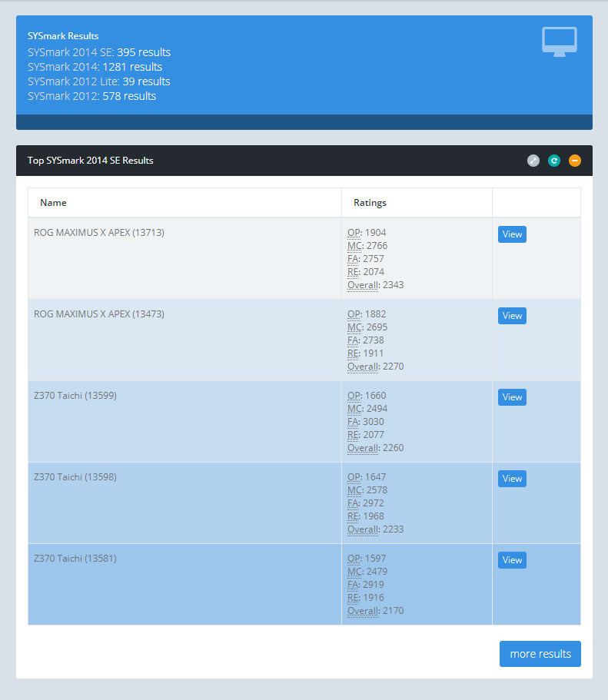The height and width of the screenshot is (700, 608).
Task: Refresh the Top SYSmark 2014 SE Results panel
Action: tap(554, 161)
